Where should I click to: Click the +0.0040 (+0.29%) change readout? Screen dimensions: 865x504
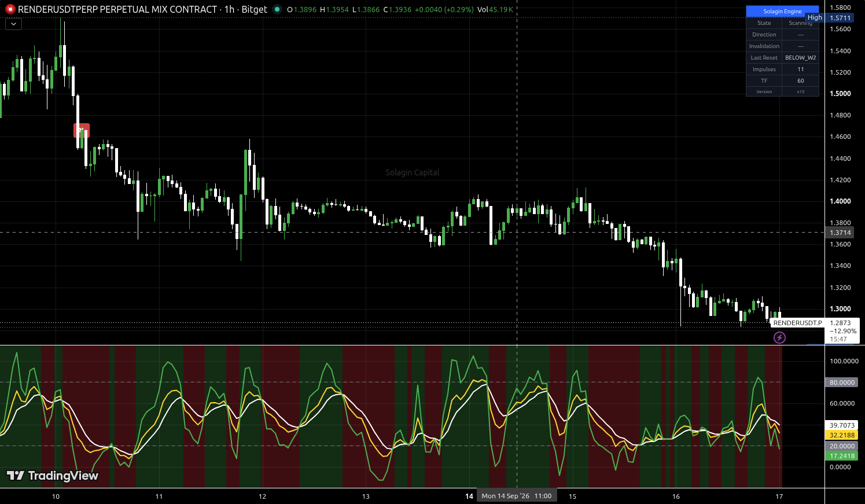(444, 10)
